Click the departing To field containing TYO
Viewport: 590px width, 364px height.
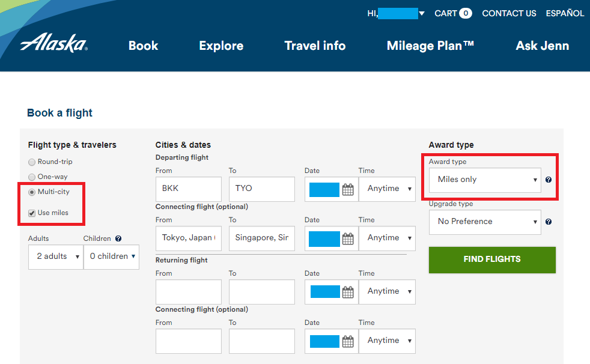point(262,189)
